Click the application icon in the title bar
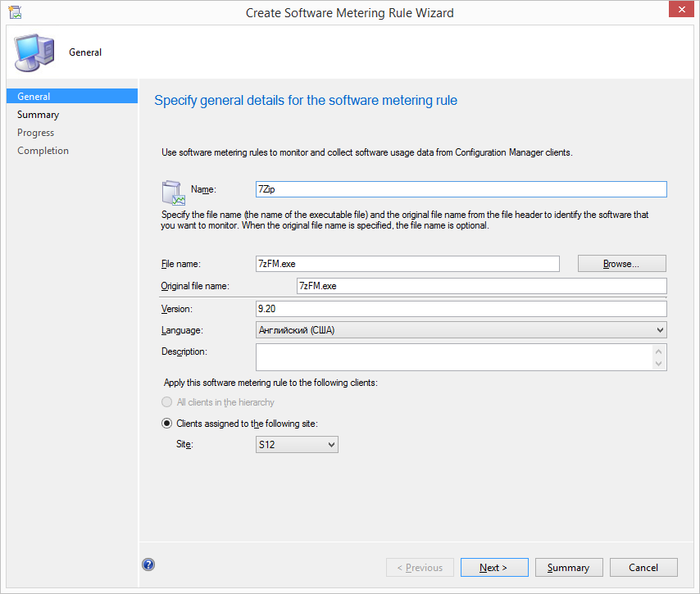 pos(15,12)
